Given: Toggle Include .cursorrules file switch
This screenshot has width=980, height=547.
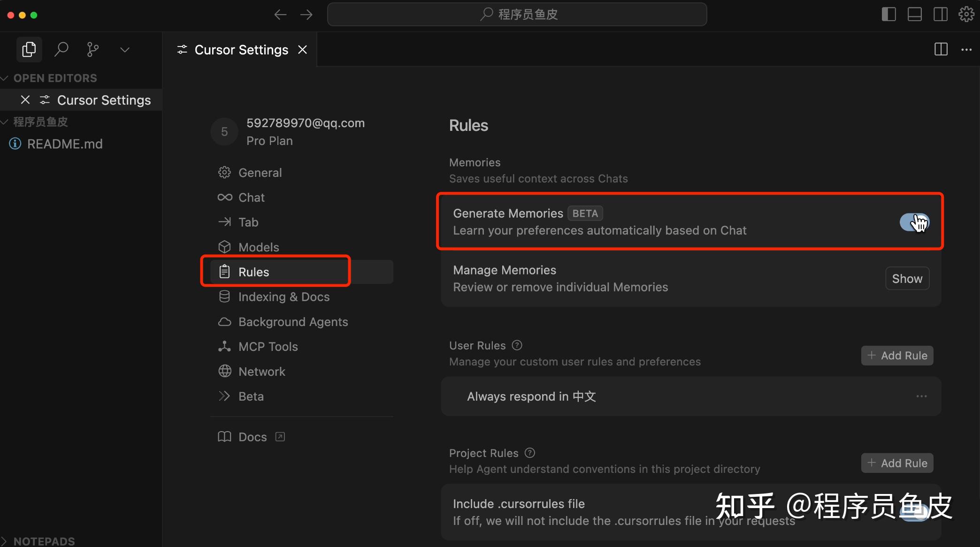Looking at the screenshot, I should coord(914,512).
